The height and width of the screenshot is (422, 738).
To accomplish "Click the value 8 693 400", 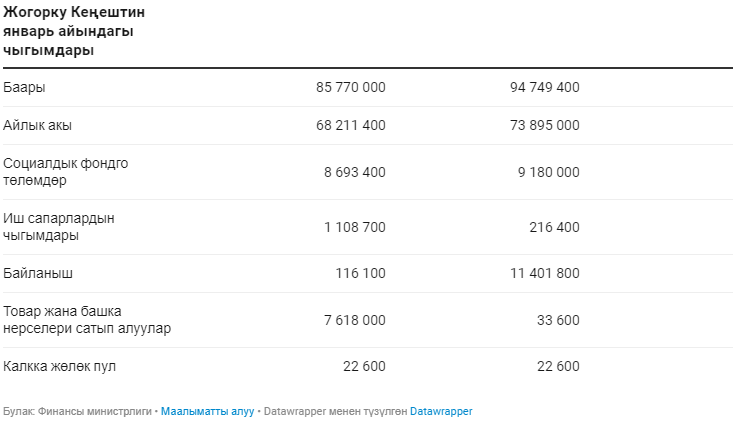I will 354,172.
